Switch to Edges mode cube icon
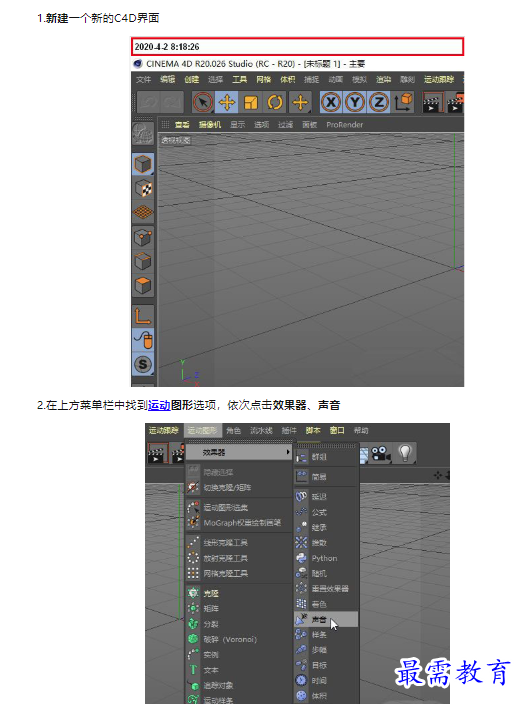Screen dimensions: 519x704 point(143,261)
